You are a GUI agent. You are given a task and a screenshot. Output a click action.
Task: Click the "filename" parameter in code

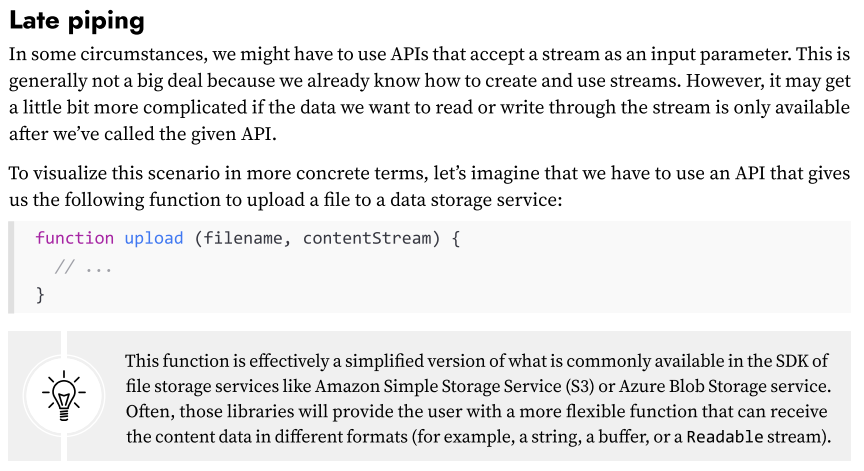coord(243,238)
